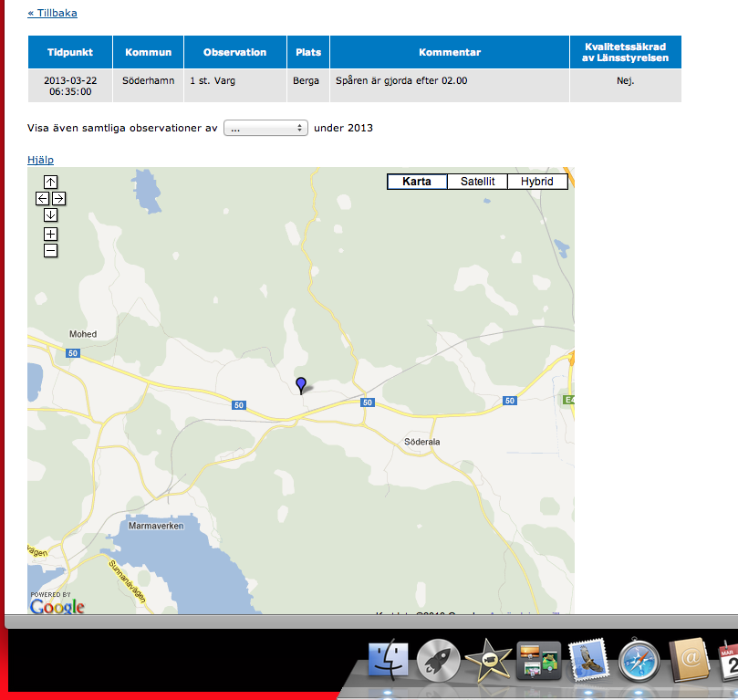This screenshot has width=738, height=700.
Task: Open Finder from the dock
Action: point(390,661)
